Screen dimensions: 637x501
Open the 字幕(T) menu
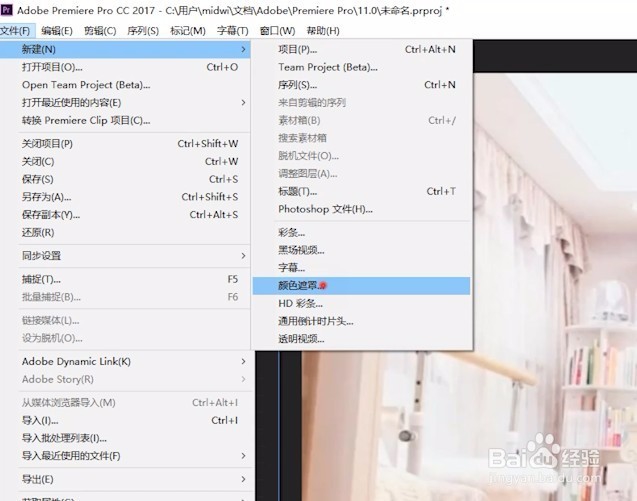pyautogui.click(x=232, y=31)
